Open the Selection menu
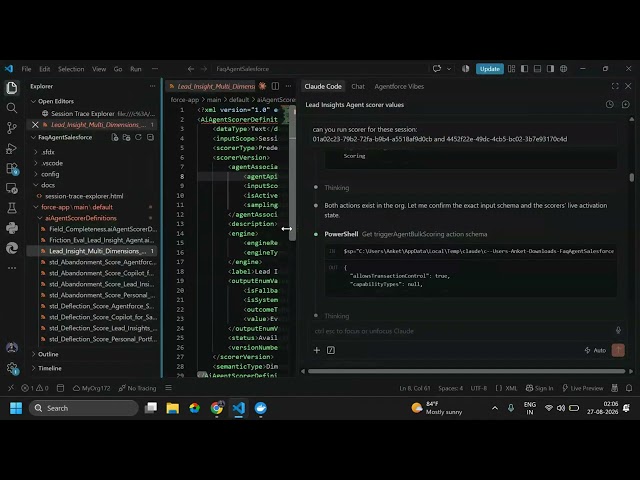 tap(71, 69)
